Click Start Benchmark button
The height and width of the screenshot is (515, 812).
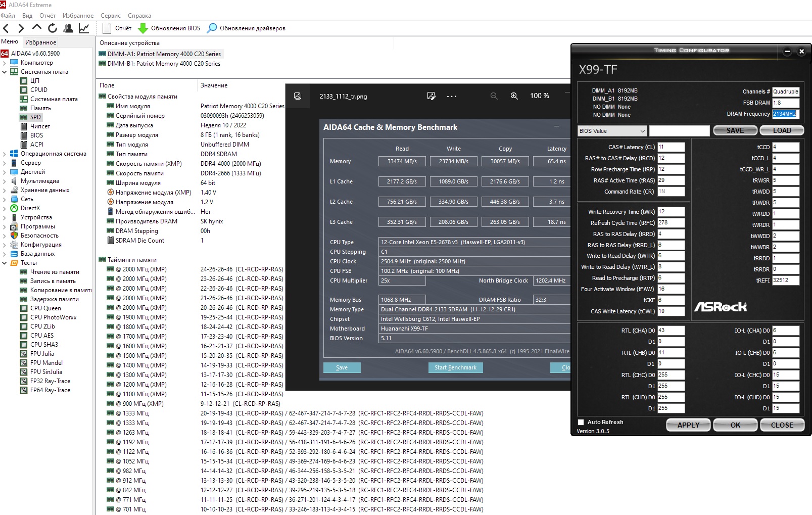(x=455, y=367)
